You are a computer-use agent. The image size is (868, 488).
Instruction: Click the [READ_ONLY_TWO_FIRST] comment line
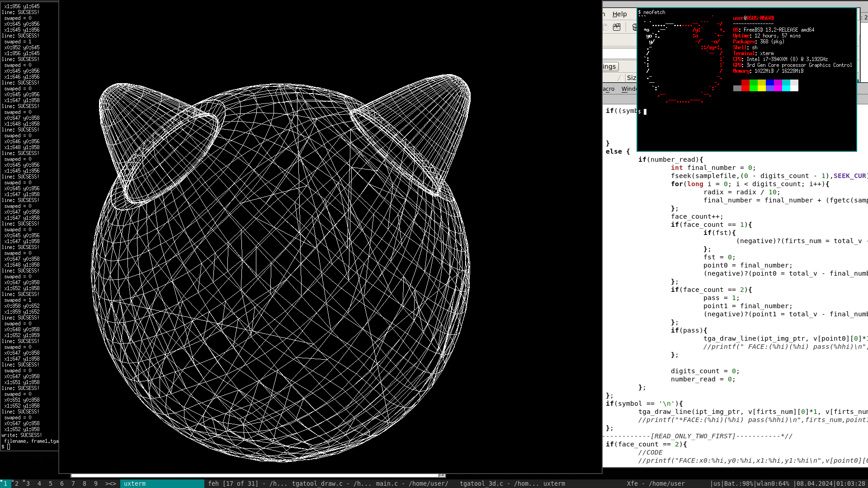[698, 436]
